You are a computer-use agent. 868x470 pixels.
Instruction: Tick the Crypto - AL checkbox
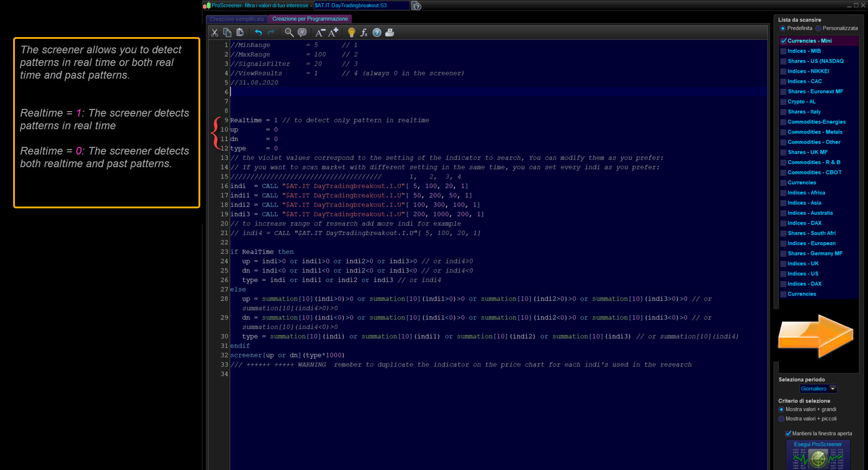tap(783, 102)
